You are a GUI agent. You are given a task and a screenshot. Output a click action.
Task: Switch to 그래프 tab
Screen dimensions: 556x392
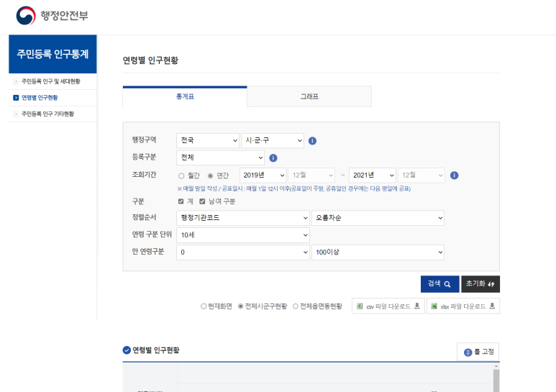(x=309, y=96)
